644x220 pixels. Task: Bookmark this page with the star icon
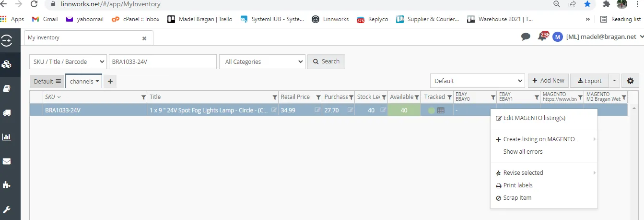coord(587,4)
